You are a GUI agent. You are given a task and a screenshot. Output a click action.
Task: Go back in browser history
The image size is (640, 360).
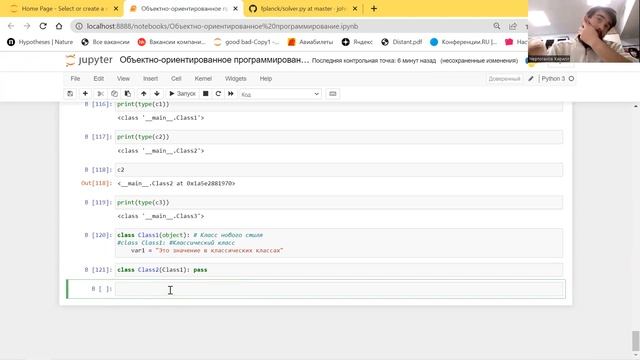11,26
